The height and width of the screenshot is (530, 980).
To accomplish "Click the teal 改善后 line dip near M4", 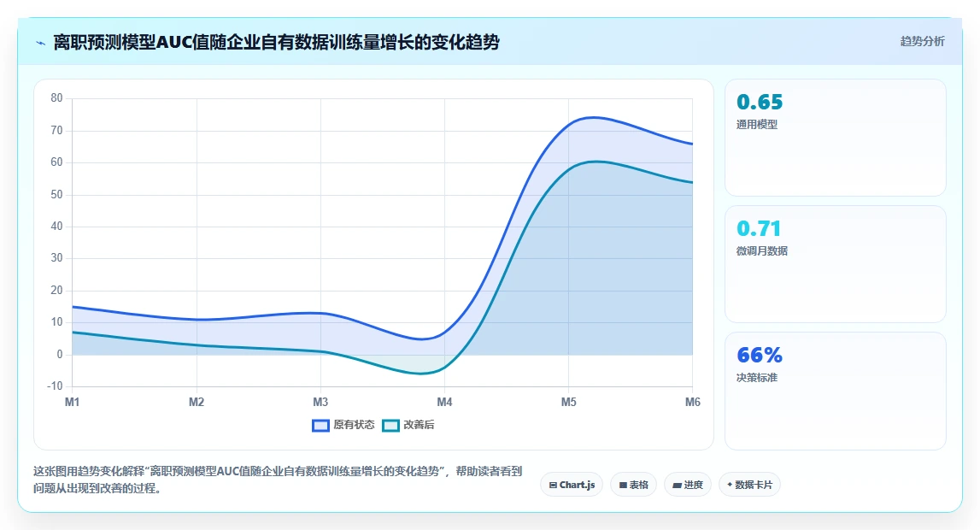I will tap(422, 373).
